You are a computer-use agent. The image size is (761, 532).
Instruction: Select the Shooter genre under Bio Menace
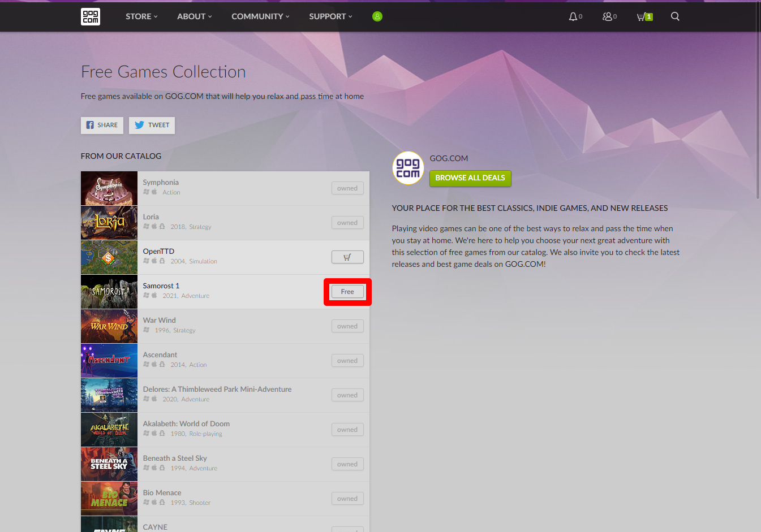click(200, 503)
